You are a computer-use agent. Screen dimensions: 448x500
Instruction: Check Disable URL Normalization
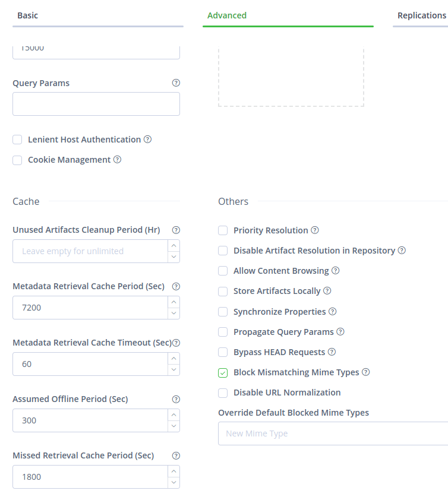point(223,392)
